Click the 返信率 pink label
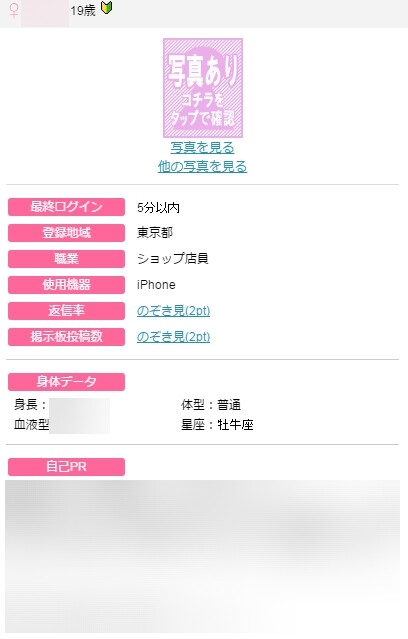The width and height of the screenshot is (408, 639). [x=66, y=311]
